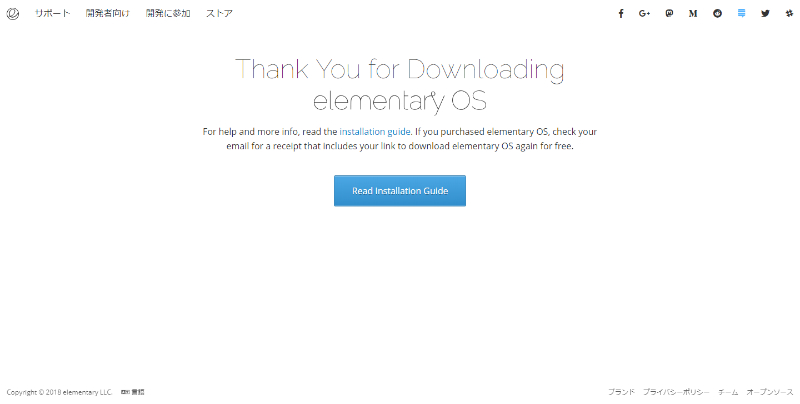The width and height of the screenshot is (800, 404).
Task: Open the サポート menu item
Action: coord(52,14)
